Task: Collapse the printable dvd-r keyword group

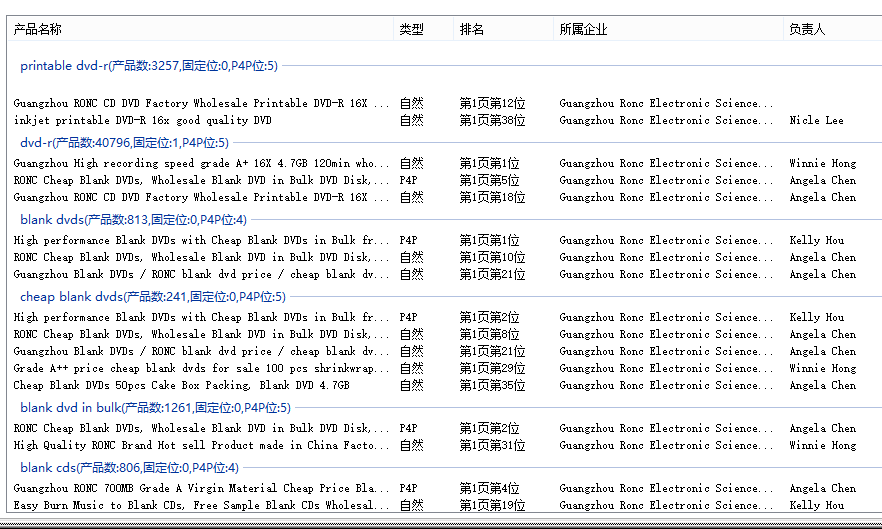Action: (x=149, y=66)
